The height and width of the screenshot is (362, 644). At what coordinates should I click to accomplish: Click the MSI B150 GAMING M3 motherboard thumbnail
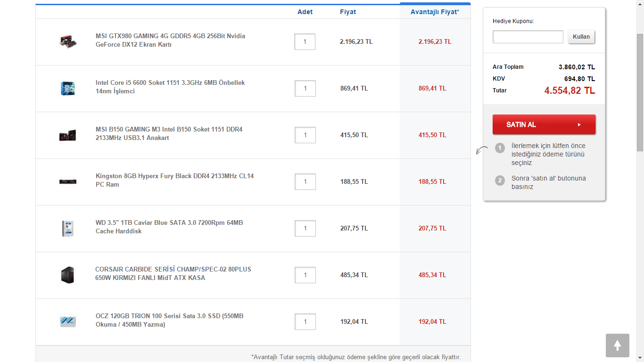[68, 135]
